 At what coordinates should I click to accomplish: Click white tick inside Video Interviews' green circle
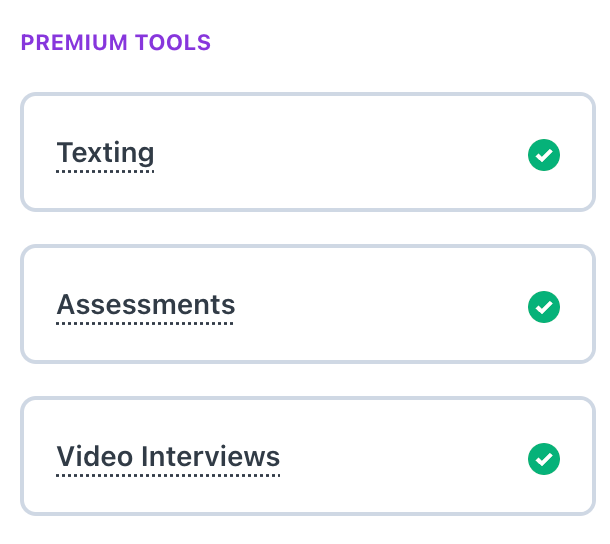pos(543,459)
